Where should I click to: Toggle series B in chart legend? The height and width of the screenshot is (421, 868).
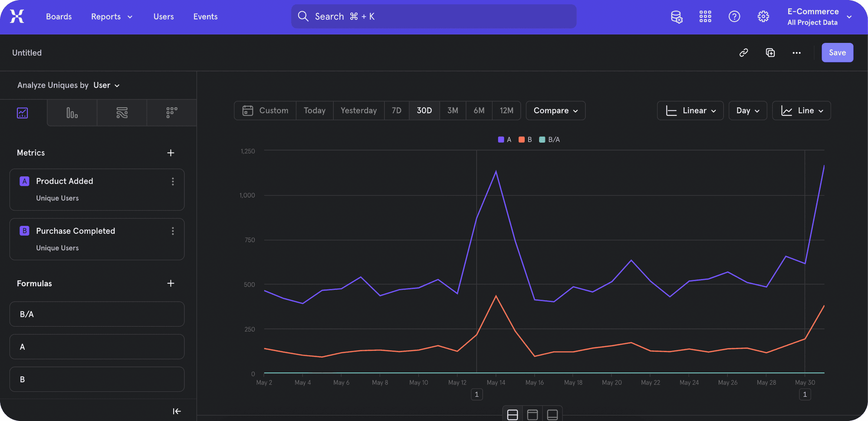pos(525,140)
